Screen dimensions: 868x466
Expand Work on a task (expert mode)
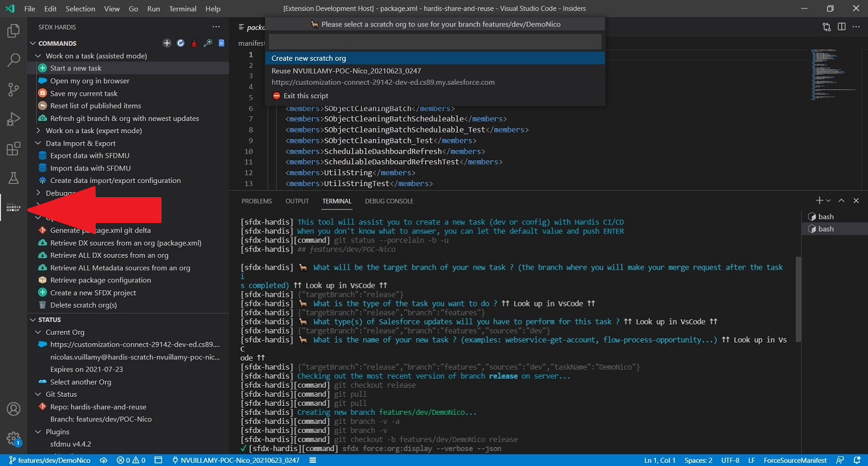pos(39,131)
